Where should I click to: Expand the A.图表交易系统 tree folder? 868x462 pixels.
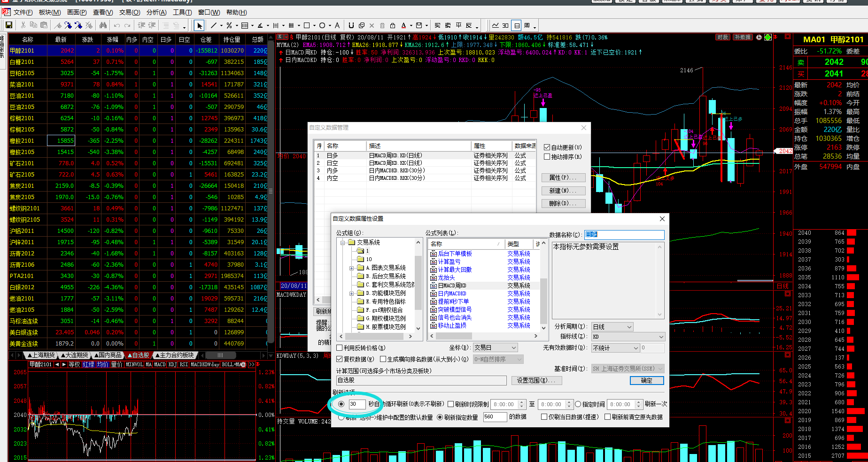351,268
